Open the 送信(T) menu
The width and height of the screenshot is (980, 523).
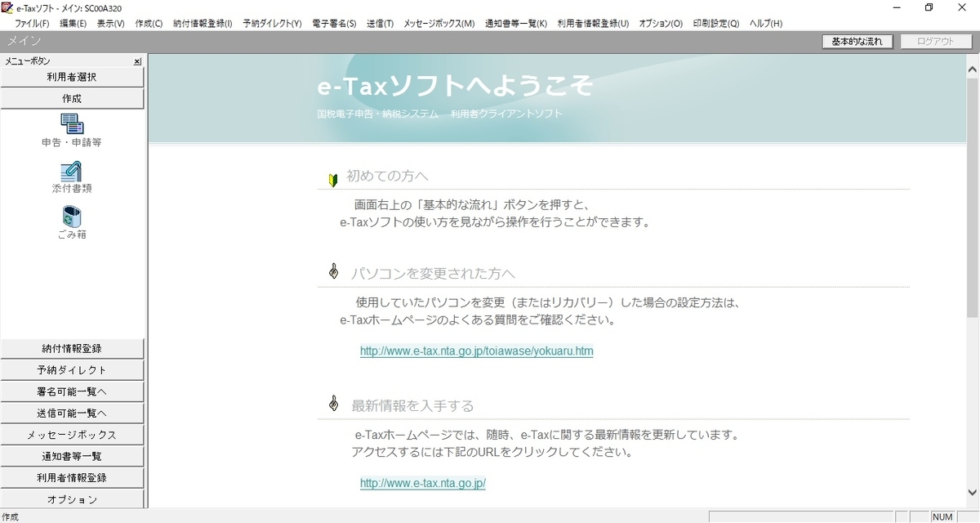click(x=380, y=24)
